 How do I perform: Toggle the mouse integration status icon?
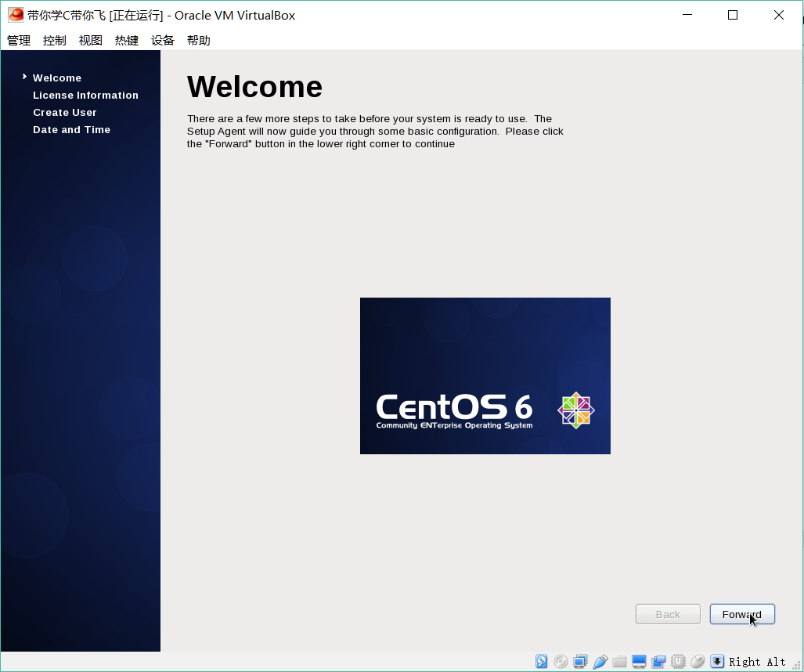698,662
